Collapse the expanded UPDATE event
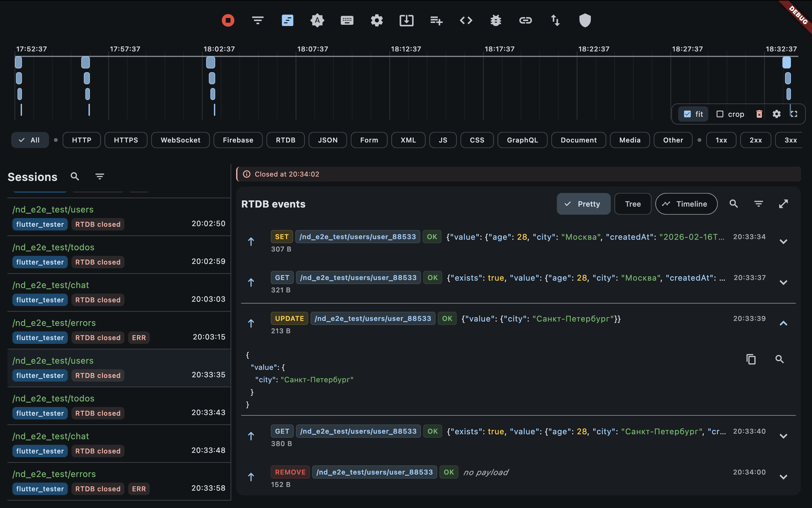This screenshot has height=508, width=812. pos(783,323)
